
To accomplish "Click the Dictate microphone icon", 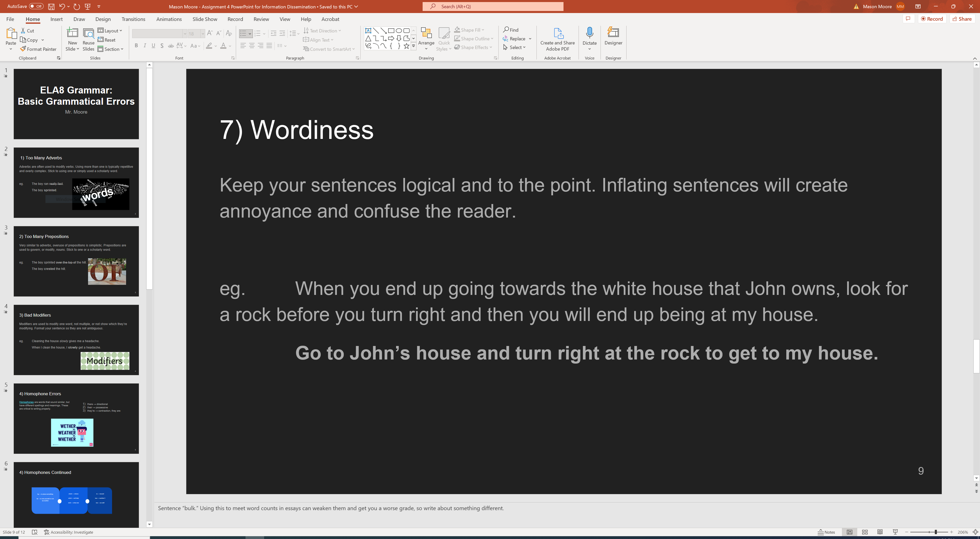I will (x=589, y=33).
